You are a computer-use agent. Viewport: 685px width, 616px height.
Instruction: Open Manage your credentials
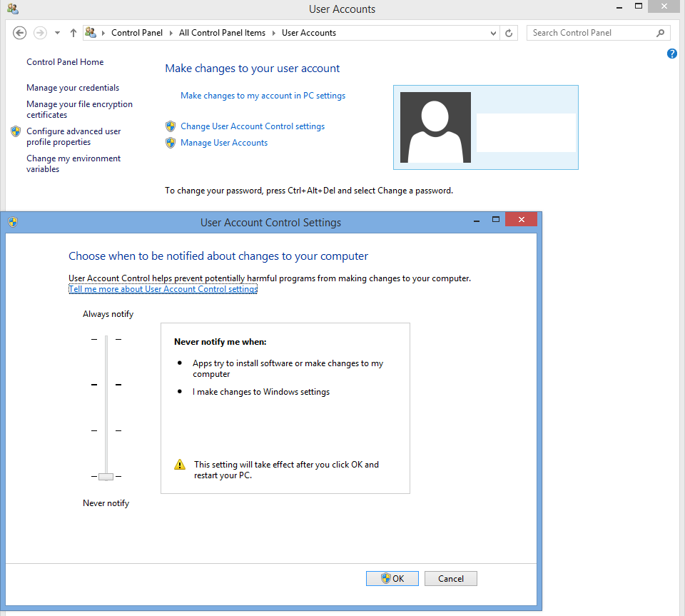tap(73, 88)
